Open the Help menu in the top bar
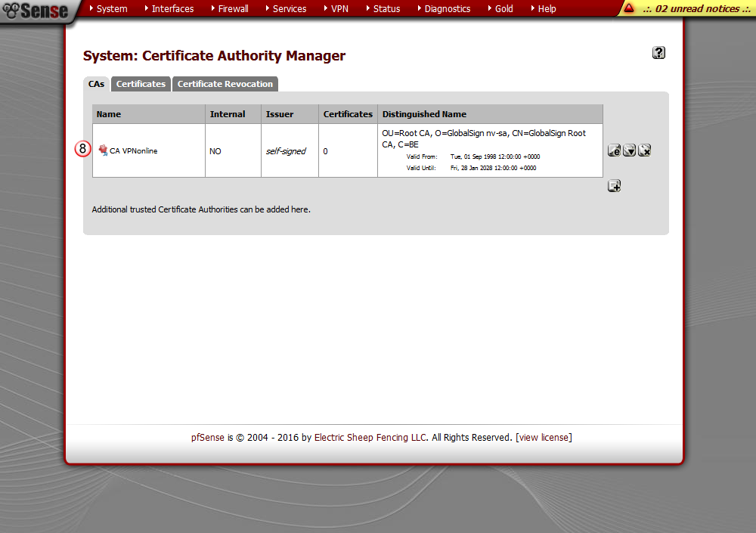Viewport: 756px width, 533px height. tap(547, 8)
